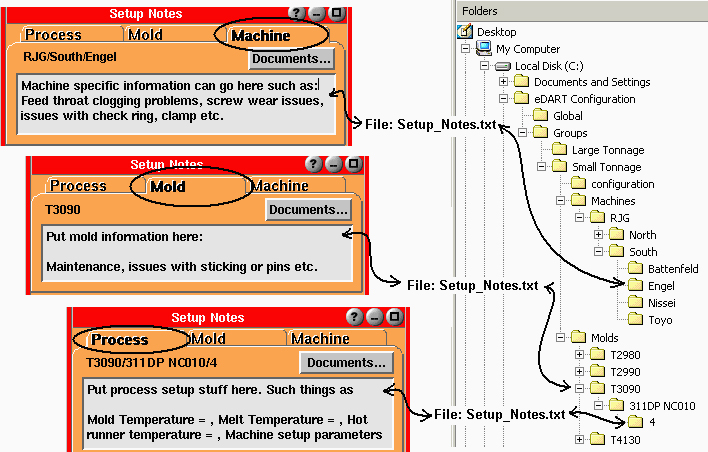Image resolution: width=708 pixels, height=452 pixels.
Task: Click the Engel folder icon
Action: [635, 285]
